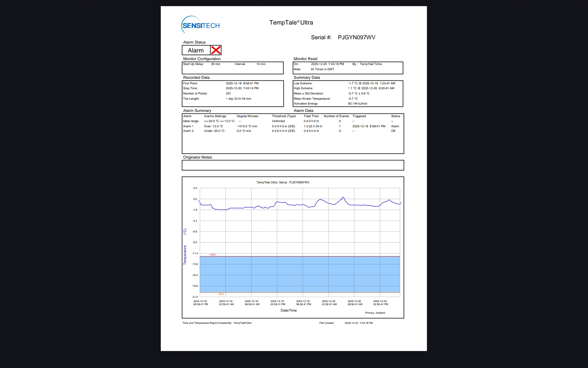The width and height of the screenshot is (588, 368).
Task: Click inside the Originator Notes box
Action: (293, 165)
